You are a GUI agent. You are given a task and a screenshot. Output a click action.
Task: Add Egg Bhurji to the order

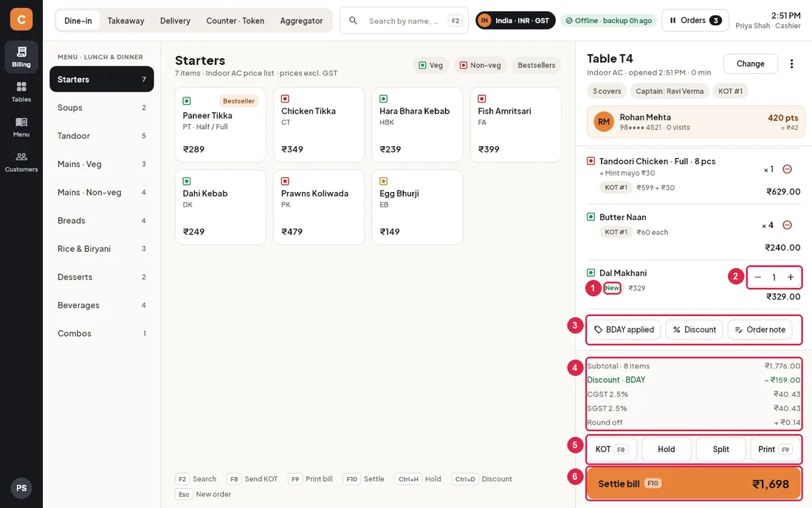[417, 207]
